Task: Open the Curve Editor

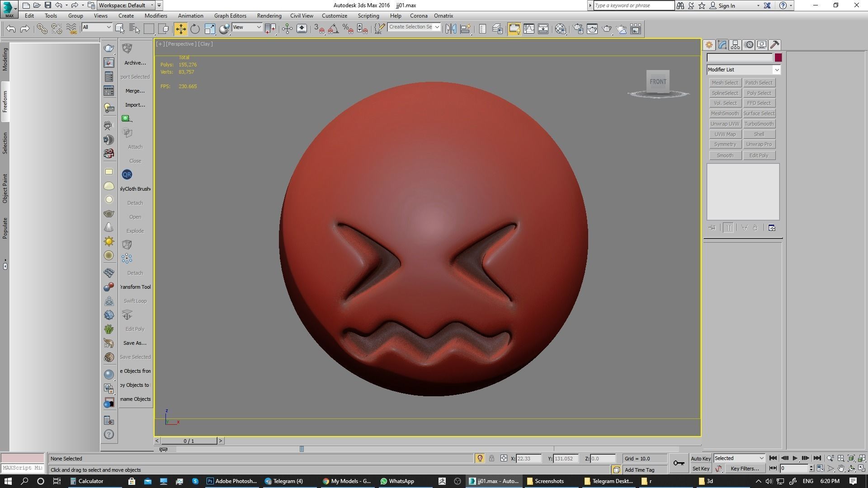Action: 528,29
